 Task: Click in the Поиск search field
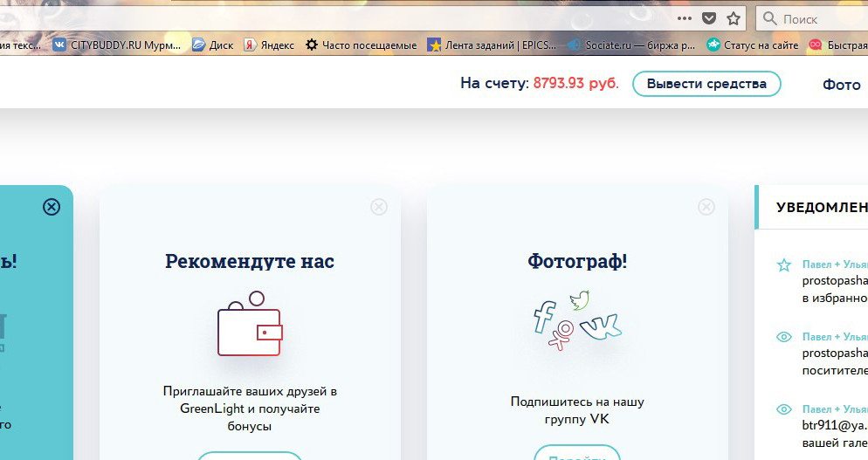pos(812,19)
